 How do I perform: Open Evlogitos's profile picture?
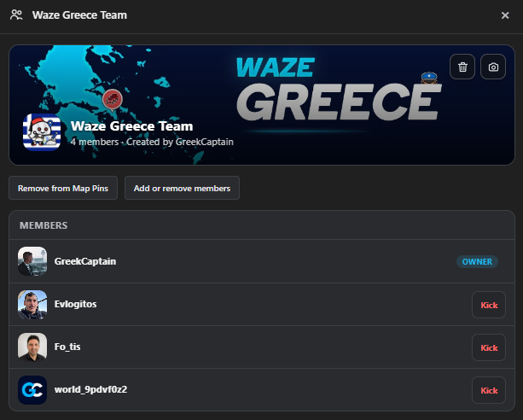tap(32, 305)
